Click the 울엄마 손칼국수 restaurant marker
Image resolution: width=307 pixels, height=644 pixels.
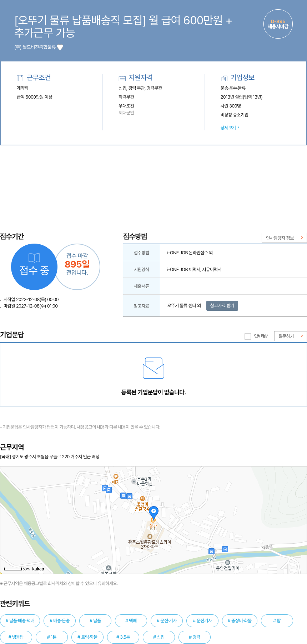142,499
